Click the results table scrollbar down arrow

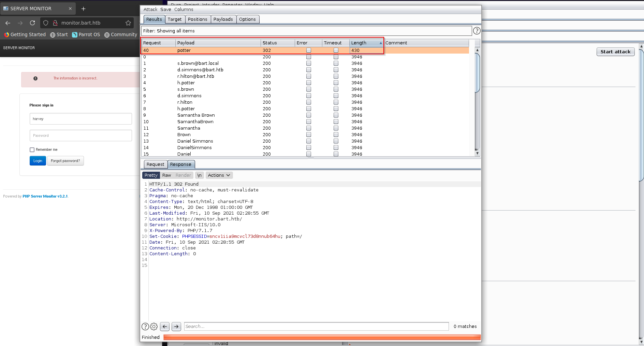(477, 154)
